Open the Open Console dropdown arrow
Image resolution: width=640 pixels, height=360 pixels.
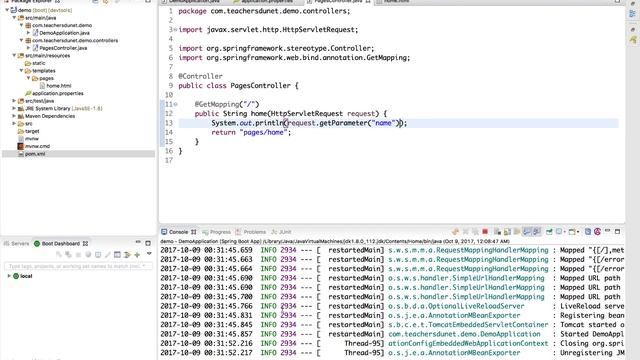tap(578, 232)
